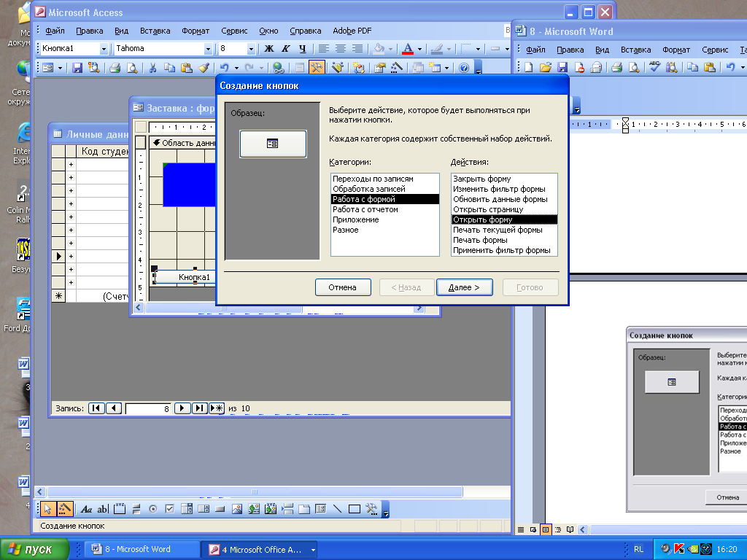Toggle the Control Wizards toolbox button
Viewport: 747px width, 560px height.
point(64,509)
